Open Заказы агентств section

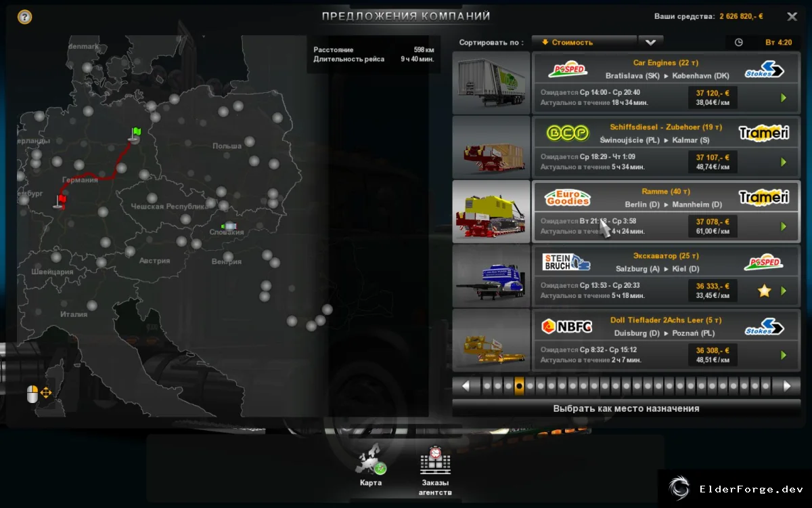(435, 471)
